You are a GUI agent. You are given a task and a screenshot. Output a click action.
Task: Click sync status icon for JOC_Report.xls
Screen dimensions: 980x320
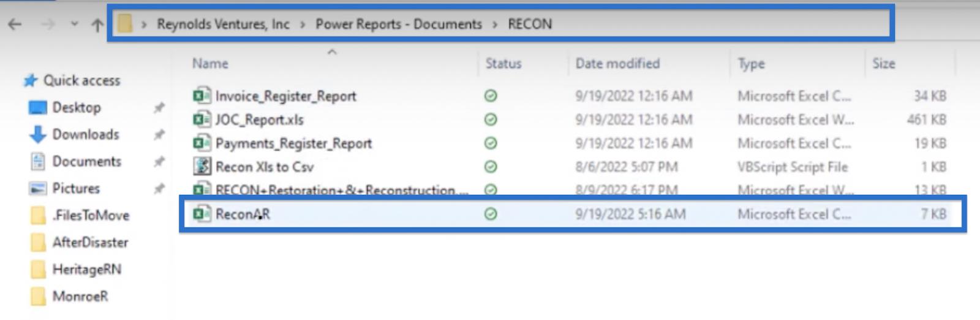491,120
